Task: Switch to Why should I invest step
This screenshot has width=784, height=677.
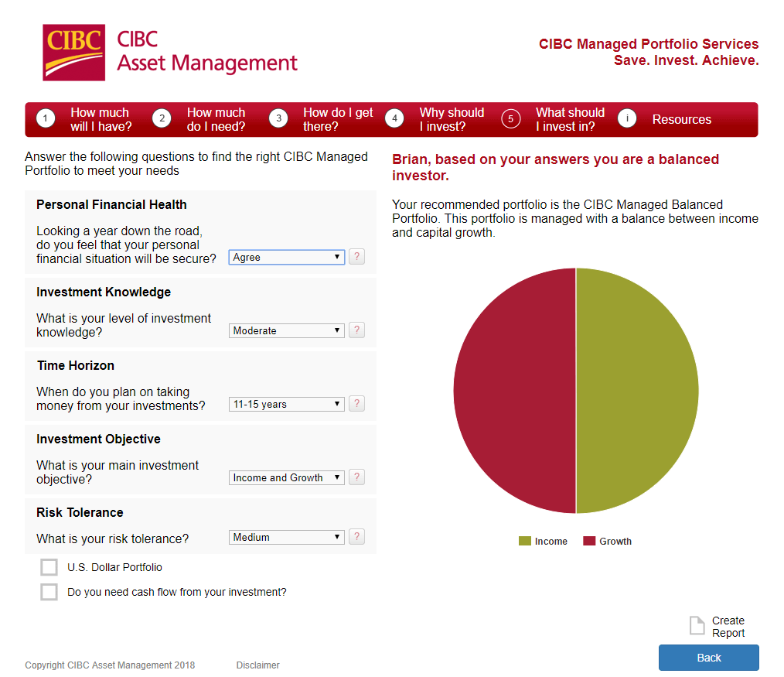Action: point(435,119)
